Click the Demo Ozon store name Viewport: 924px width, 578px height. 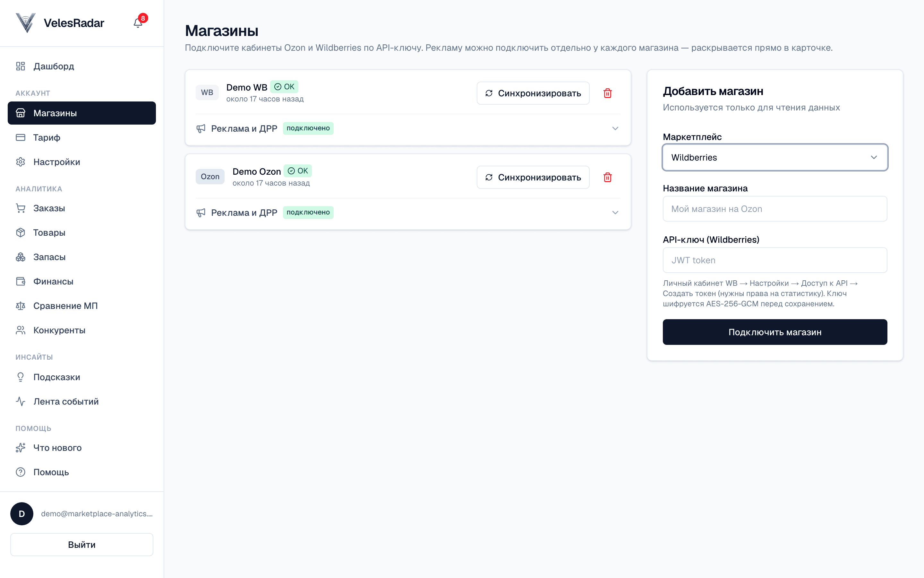coord(257,171)
